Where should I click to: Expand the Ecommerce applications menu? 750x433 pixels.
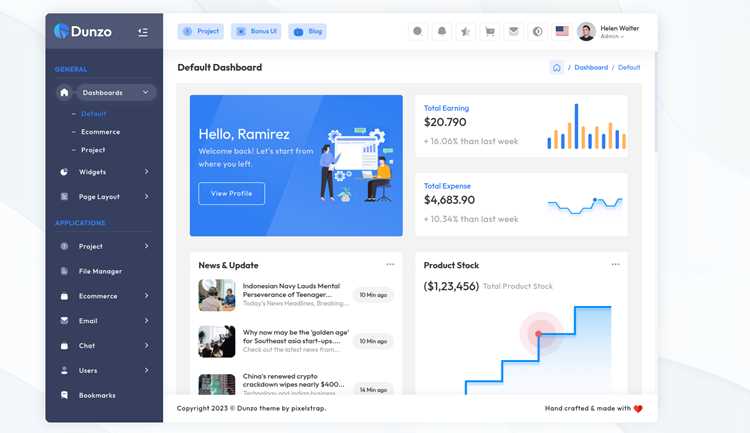tap(104, 296)
